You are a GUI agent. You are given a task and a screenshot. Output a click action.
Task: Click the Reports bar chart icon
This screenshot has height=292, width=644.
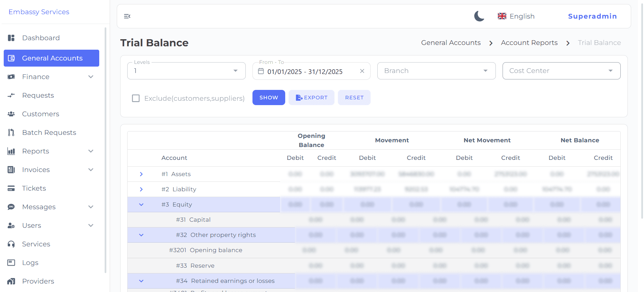11,151
